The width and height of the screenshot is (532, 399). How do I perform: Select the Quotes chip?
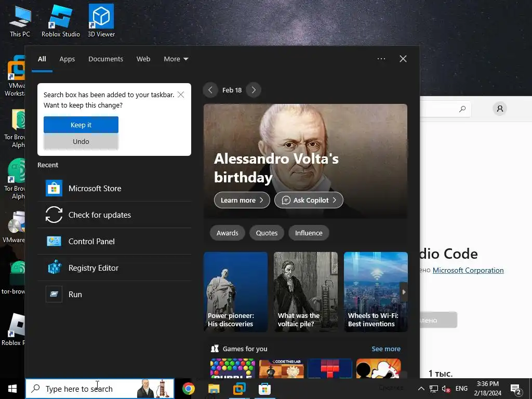click(267, 233)
